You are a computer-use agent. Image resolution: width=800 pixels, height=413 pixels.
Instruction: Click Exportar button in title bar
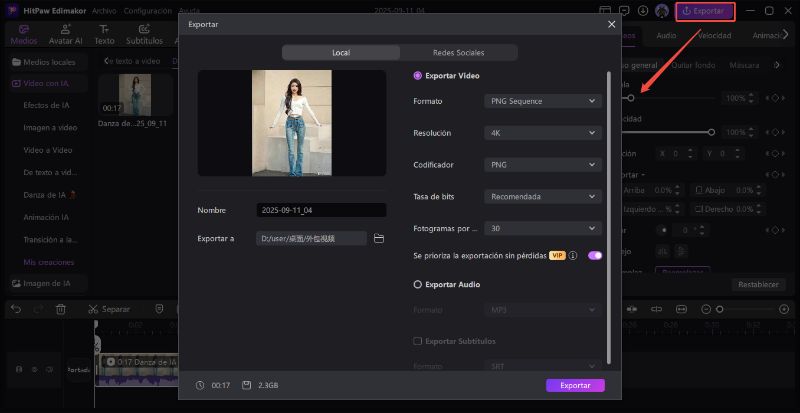pos(706,11)
